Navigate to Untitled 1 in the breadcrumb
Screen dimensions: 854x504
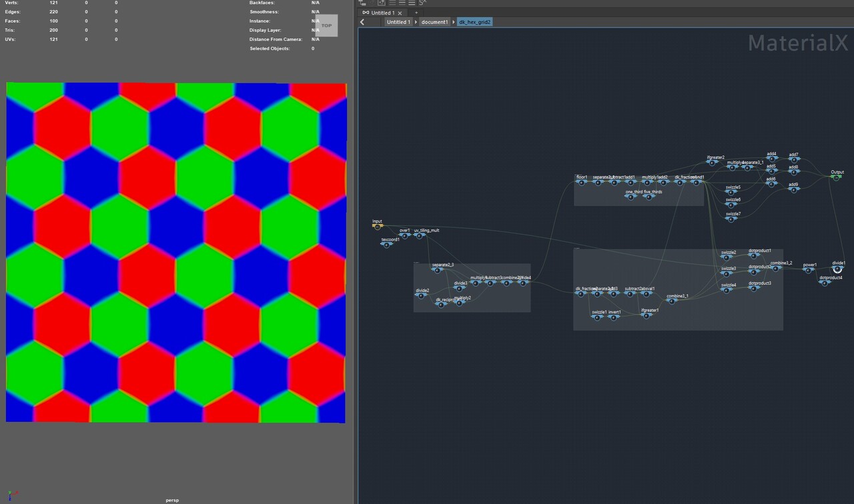click(398, 22)
